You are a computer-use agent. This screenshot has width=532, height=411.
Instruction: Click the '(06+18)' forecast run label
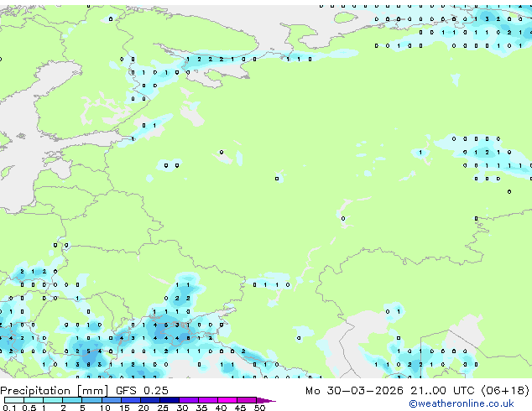point(505,391)
